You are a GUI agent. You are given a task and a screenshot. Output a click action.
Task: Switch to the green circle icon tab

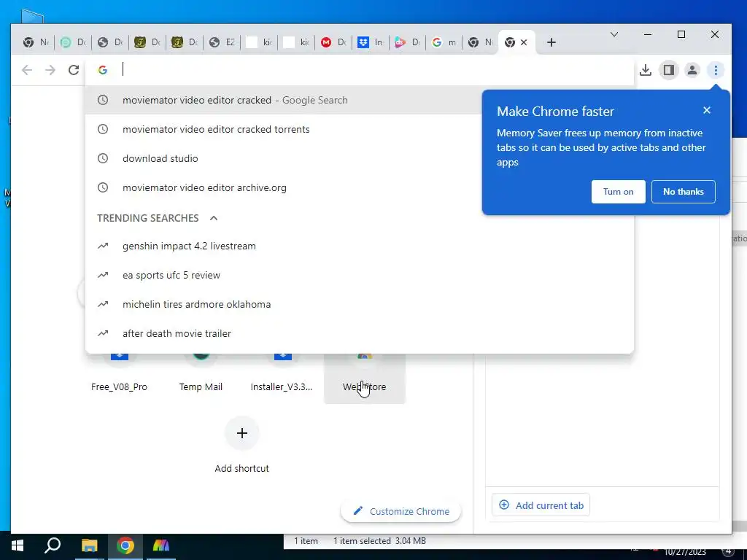[x=73, y=42]
